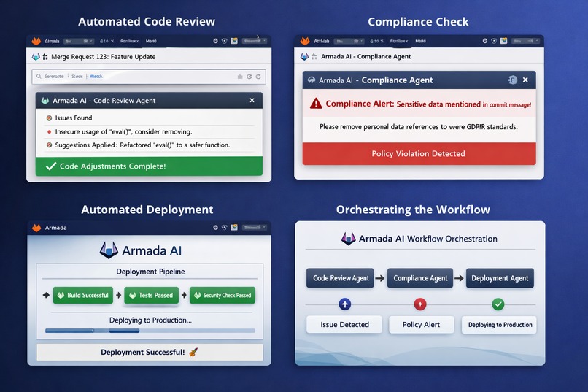Open the user dropdown in the Deployment window top bar
The height and width of the screenshot is (392, 588).
(255, 227)
